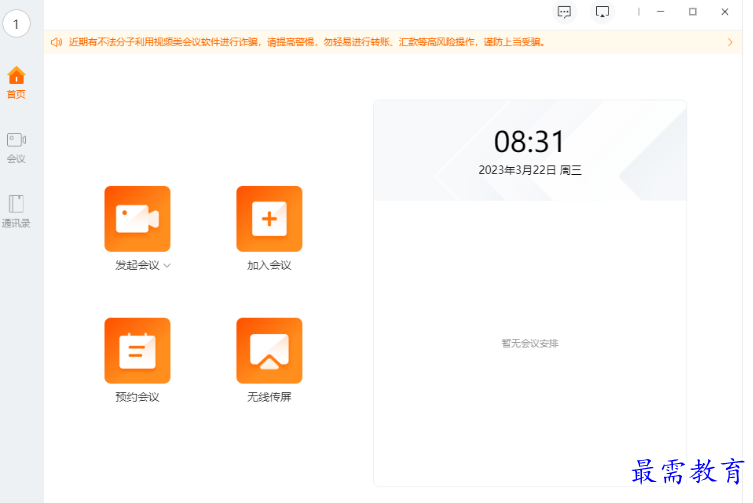Click the screen projection icon in title bar

point(602,12)
